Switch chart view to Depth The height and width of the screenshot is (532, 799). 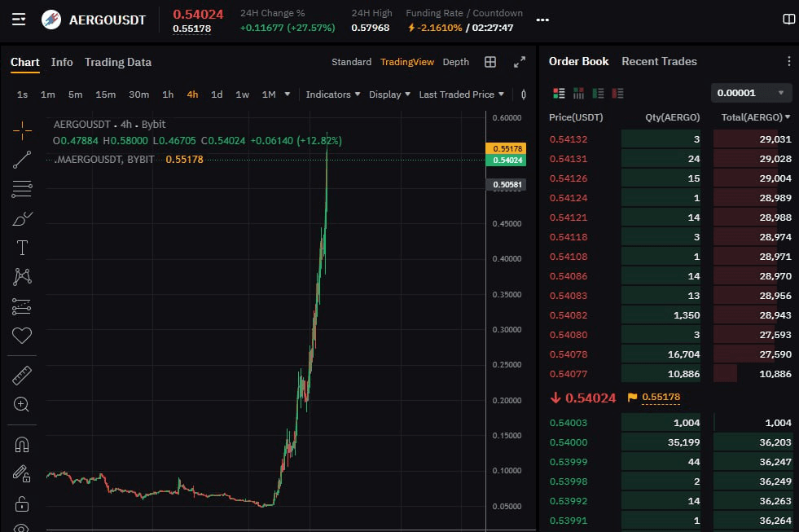(455, 62)
